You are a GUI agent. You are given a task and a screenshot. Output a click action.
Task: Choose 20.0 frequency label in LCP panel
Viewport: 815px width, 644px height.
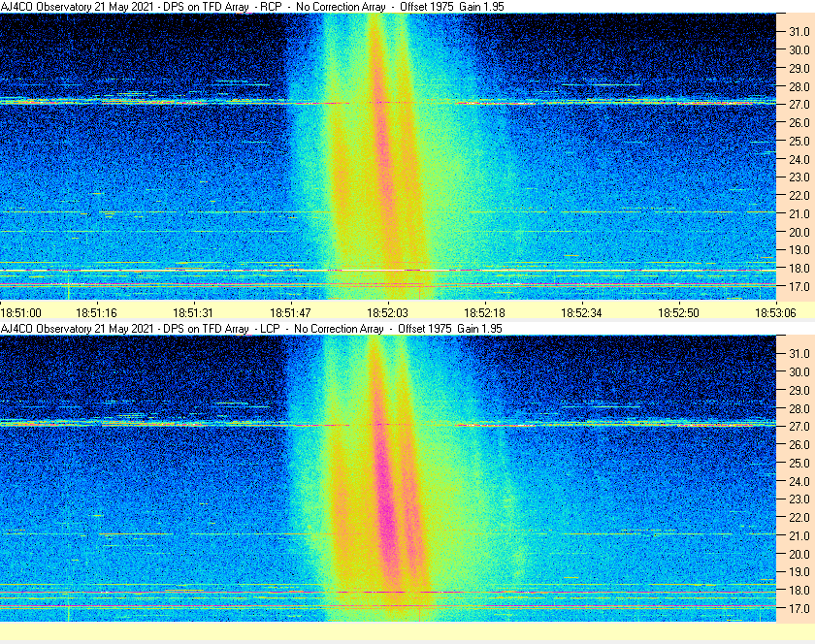point(799,555)
